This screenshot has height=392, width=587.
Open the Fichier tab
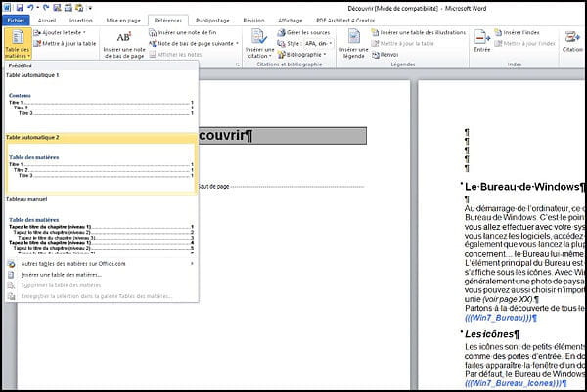point(16,21)
